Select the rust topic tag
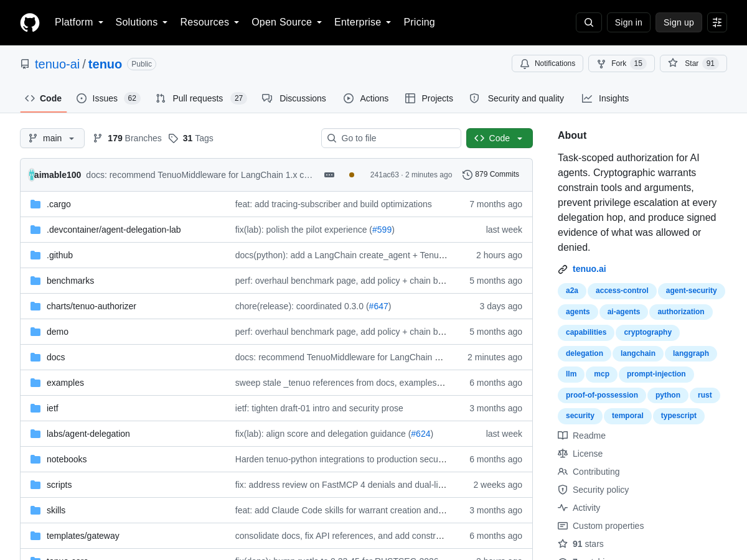This screenshot has height=560, width=747. [x=705, y=395]
